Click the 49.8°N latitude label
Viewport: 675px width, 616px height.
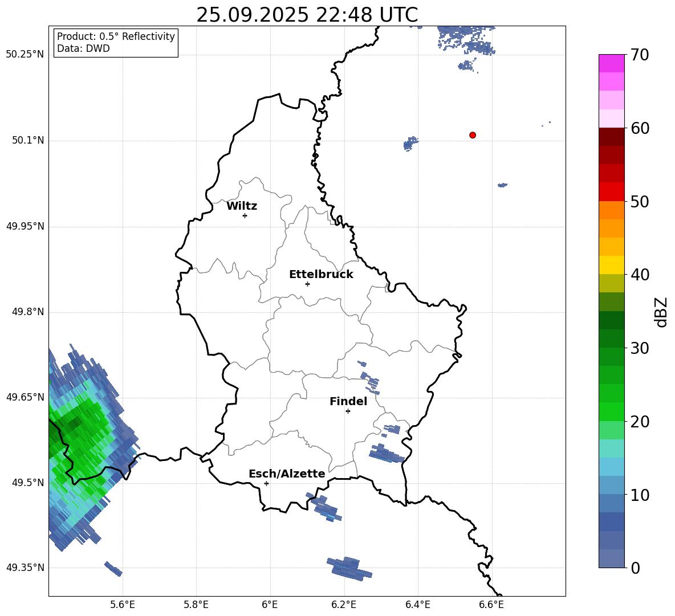tap(28, 312)
